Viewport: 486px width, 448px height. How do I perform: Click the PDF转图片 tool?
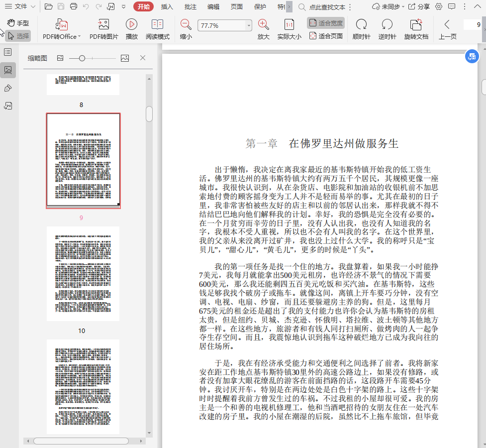pyautogui.click(x=104, y=29)
